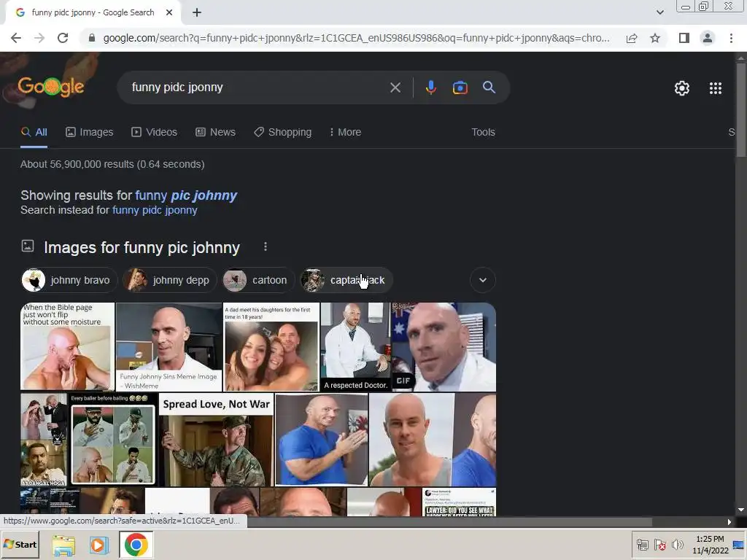The height and width of the screenshot is (560, 747).
Task: Reload the current page
Action: pos(63,38)
